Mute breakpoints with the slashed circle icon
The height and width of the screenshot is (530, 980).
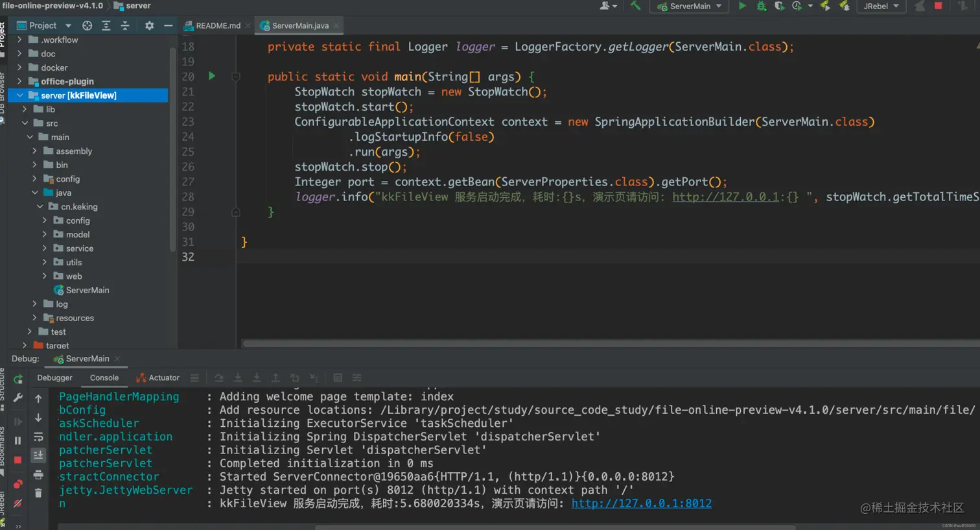point(18,503)
